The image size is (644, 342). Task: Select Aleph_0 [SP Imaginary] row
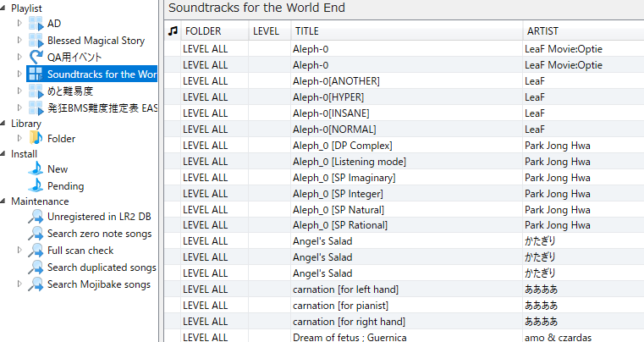pyautogui.click(x=405, y=177)
